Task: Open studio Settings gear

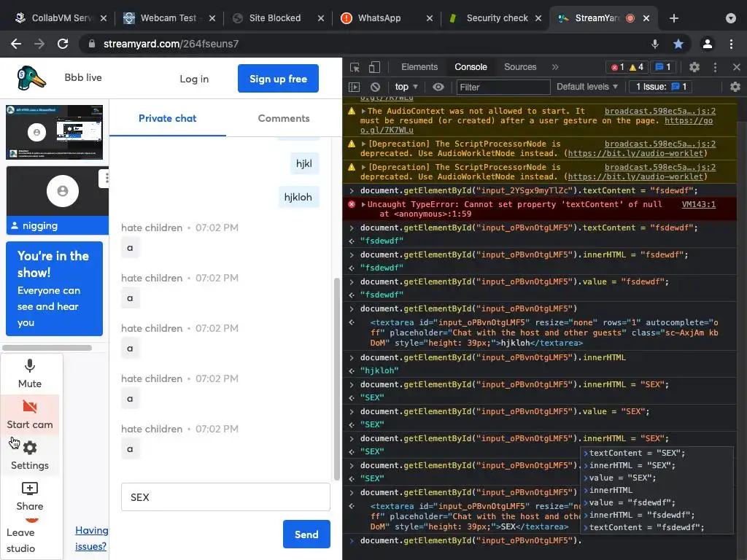Action: 29,456
